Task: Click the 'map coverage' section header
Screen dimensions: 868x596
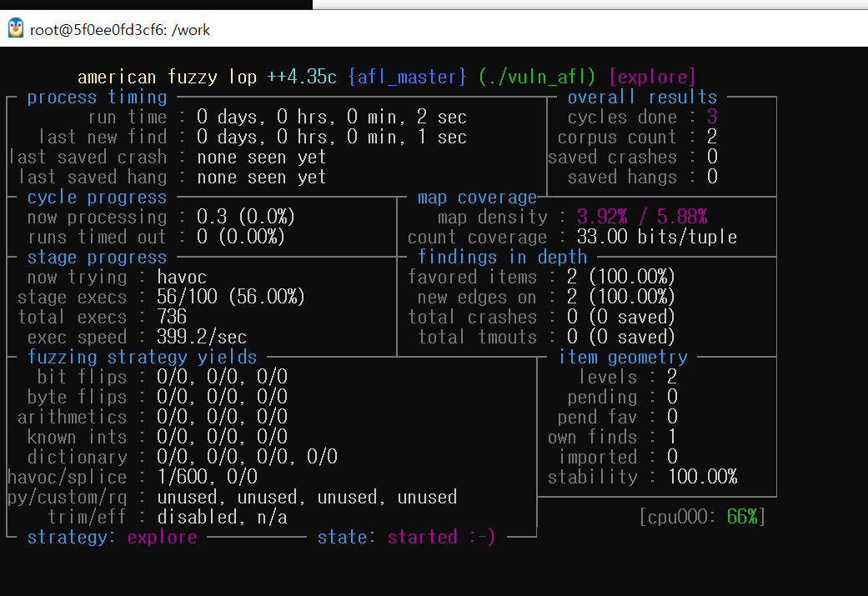Action: pos(477,198)
